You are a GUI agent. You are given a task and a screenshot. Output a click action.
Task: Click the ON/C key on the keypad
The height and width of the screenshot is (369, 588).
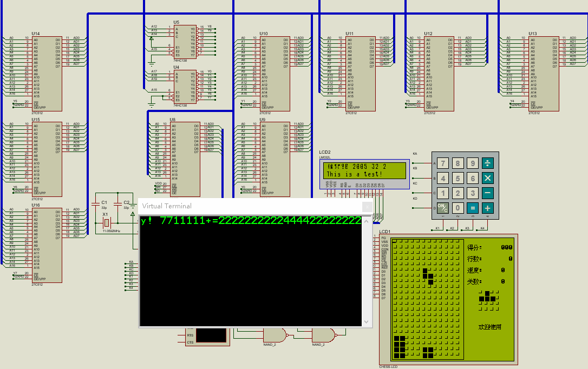tap(442, 208)
